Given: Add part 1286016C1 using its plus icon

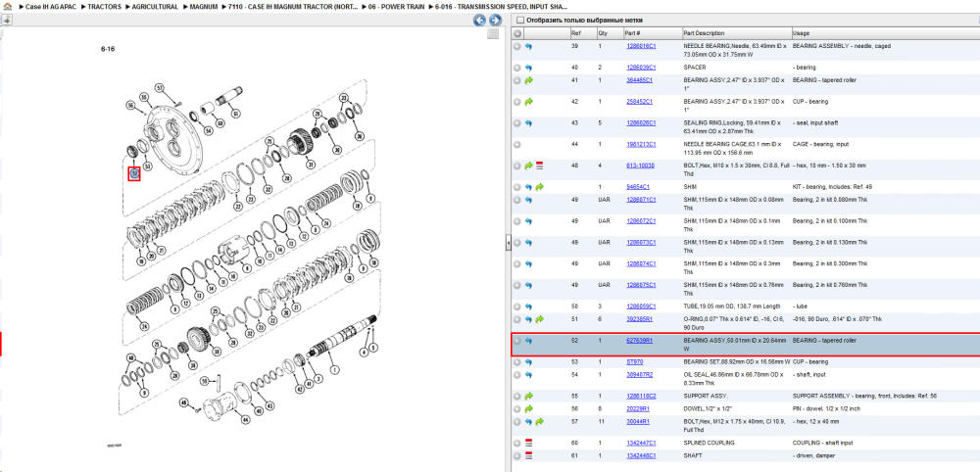Looking at the screenshot, I should click(516, 47).
